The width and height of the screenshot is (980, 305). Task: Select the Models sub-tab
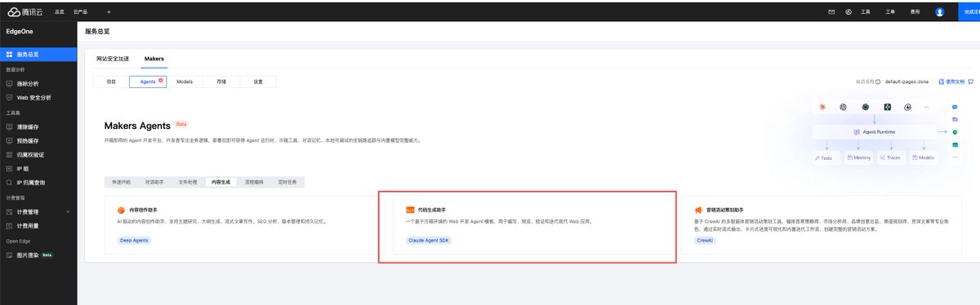[x=185, y=82]
